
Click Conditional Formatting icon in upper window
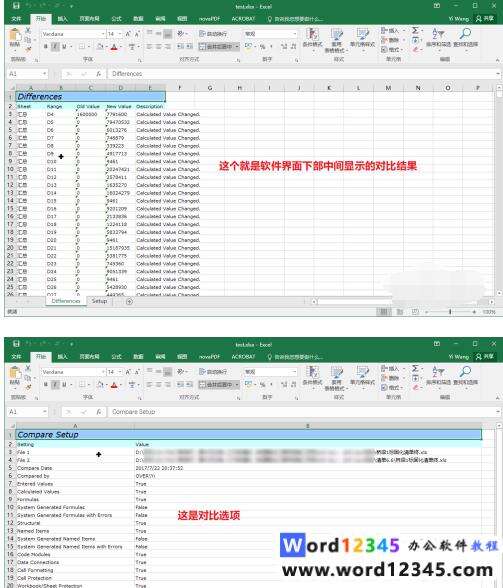[312, 34]
